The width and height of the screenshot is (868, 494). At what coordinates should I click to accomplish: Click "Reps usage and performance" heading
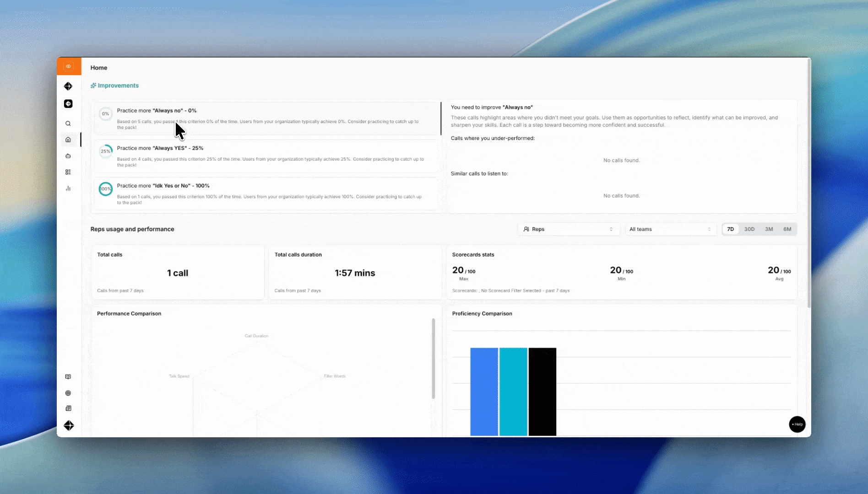132,229
